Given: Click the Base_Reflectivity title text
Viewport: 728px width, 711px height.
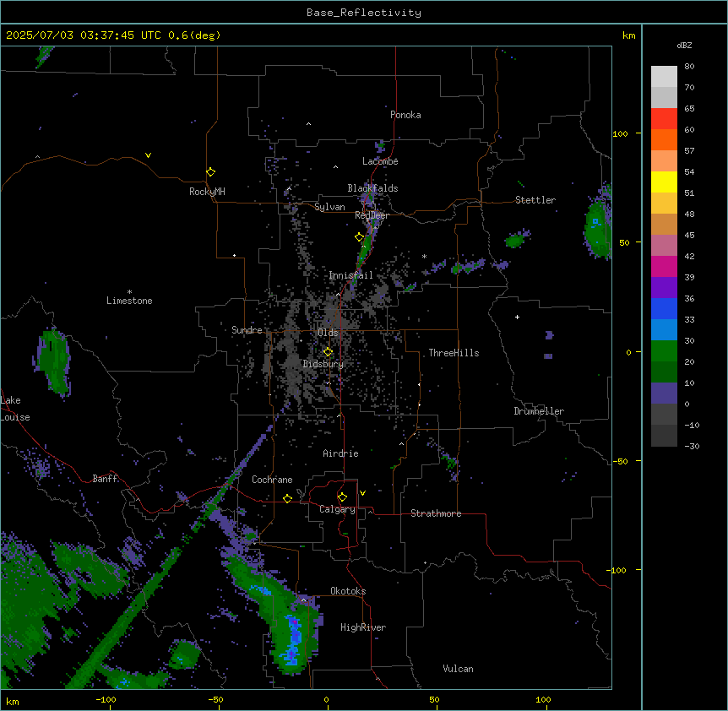Looking at the screenshot, I should tap(364, 13).
